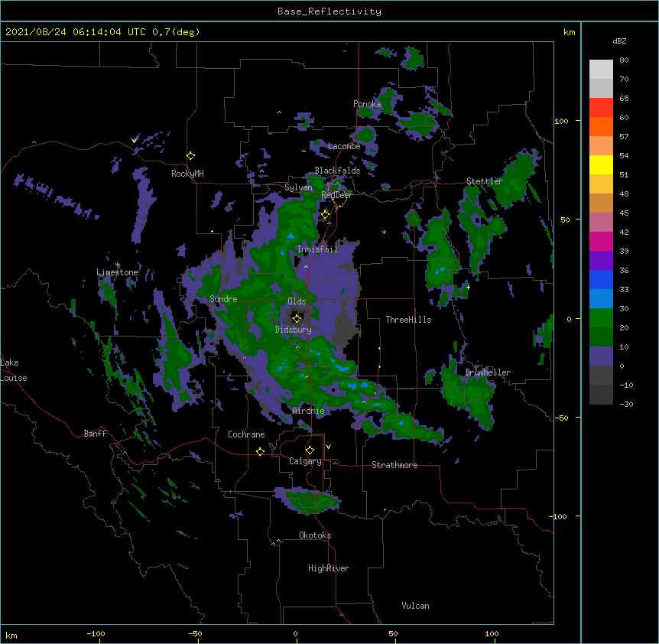
Task: Select the yellow diamond marker below Cochrane
Action: [x=260, y=451]
